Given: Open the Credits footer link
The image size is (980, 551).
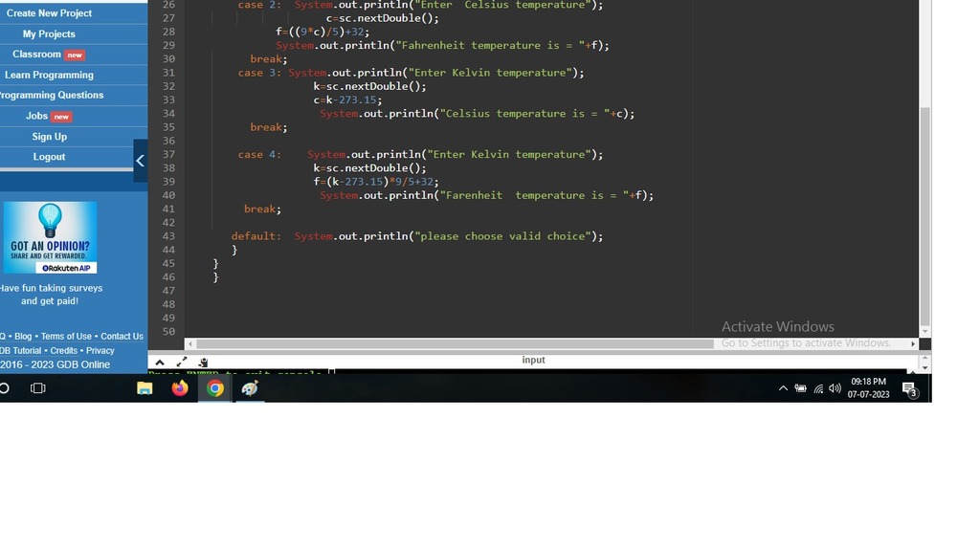Looking at the screenshot, I should pos(64,350).
